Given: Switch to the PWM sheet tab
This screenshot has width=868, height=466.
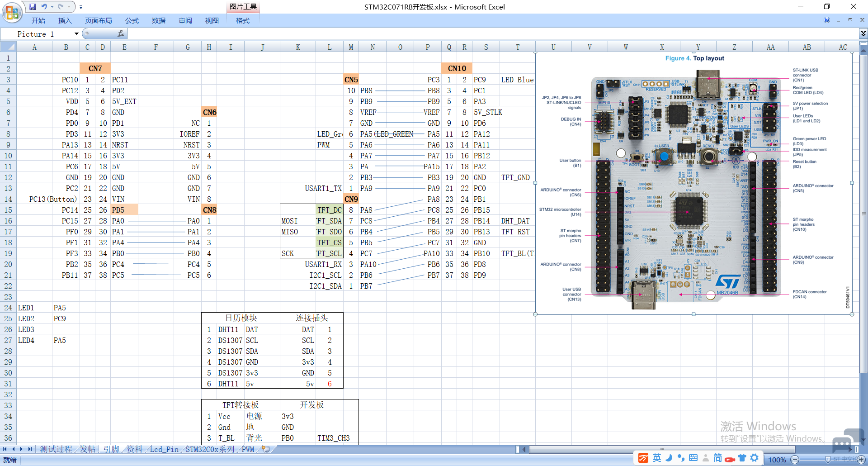Looking at the screenshot, I should (248, 449).
